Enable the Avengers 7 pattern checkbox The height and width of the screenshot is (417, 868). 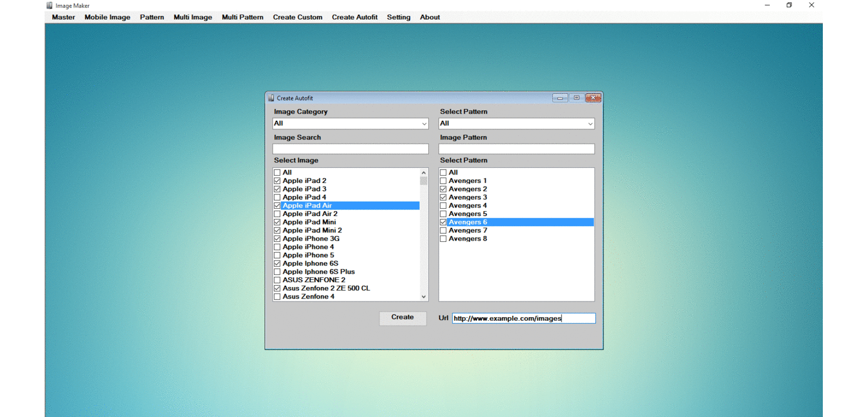click(443, 230)
